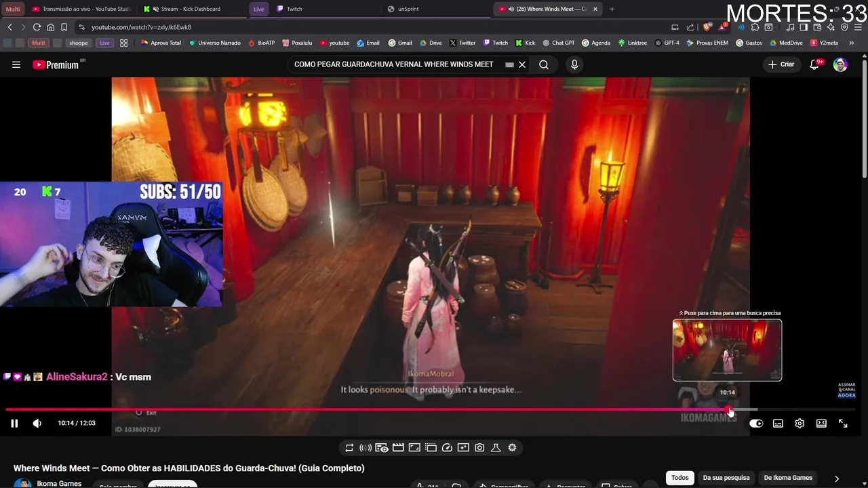
Task: Open the Chat GPT bookmark
Action: [x=558, y=43]
